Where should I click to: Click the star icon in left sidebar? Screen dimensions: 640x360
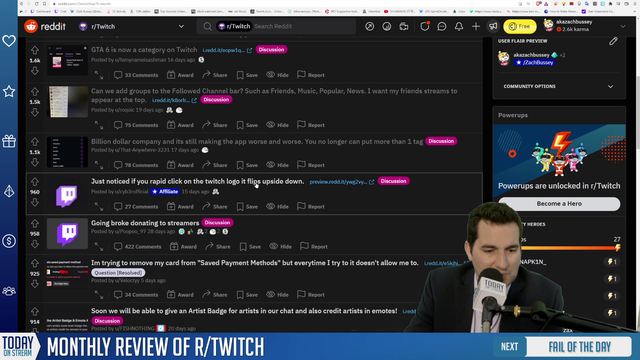click(9, 91)
